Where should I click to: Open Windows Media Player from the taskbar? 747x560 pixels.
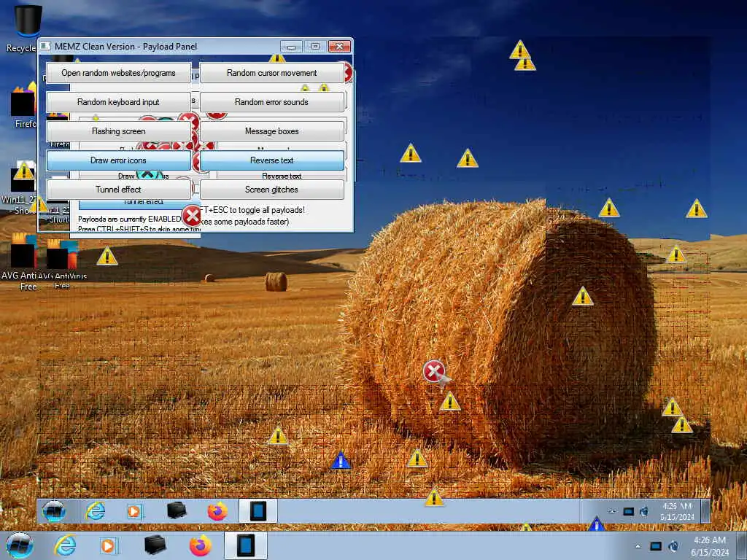click(x=108, y=545)
